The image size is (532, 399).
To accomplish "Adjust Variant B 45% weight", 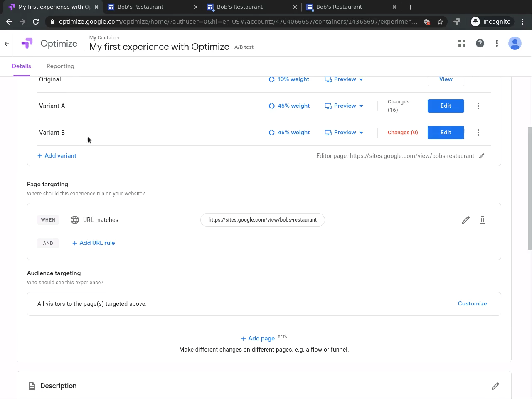I will click(x=289, y=133).
